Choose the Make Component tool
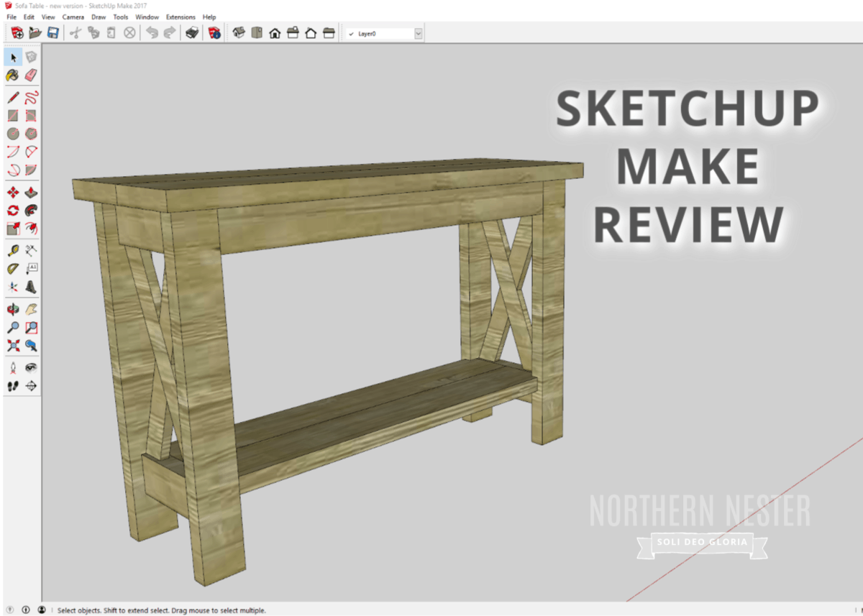 pyautogui.click(x=31, y=57)
